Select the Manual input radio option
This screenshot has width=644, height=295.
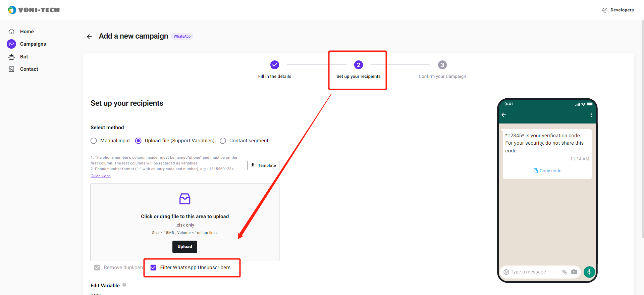click(x=94, y=141)
